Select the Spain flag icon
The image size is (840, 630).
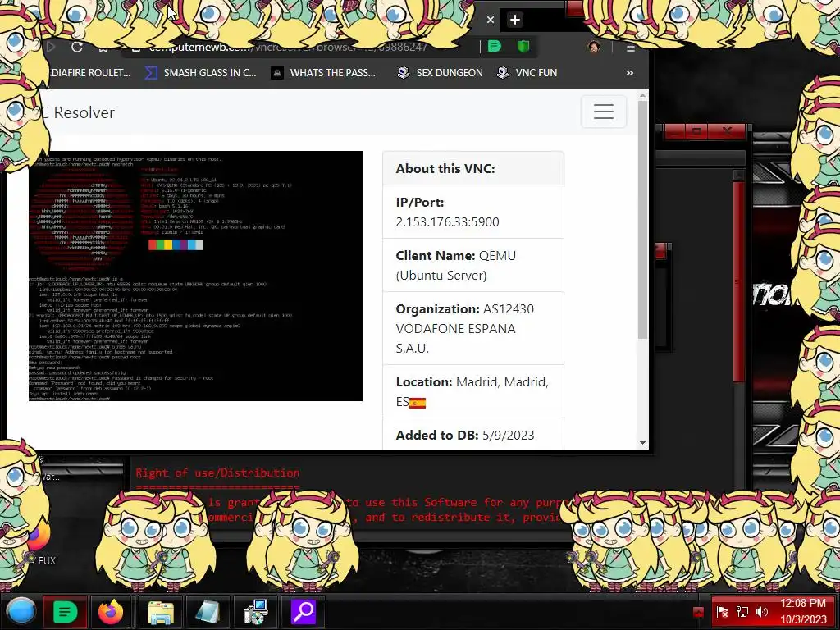(418, 403)
